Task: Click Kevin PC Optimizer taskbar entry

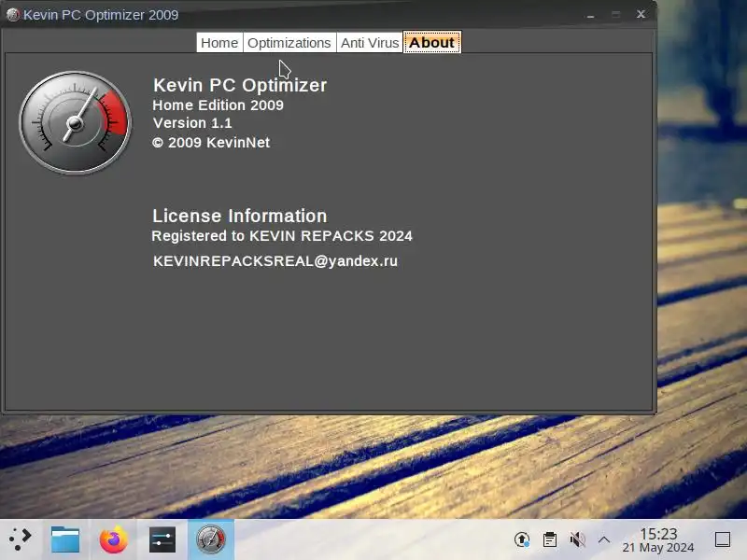Action: point(211,539)
